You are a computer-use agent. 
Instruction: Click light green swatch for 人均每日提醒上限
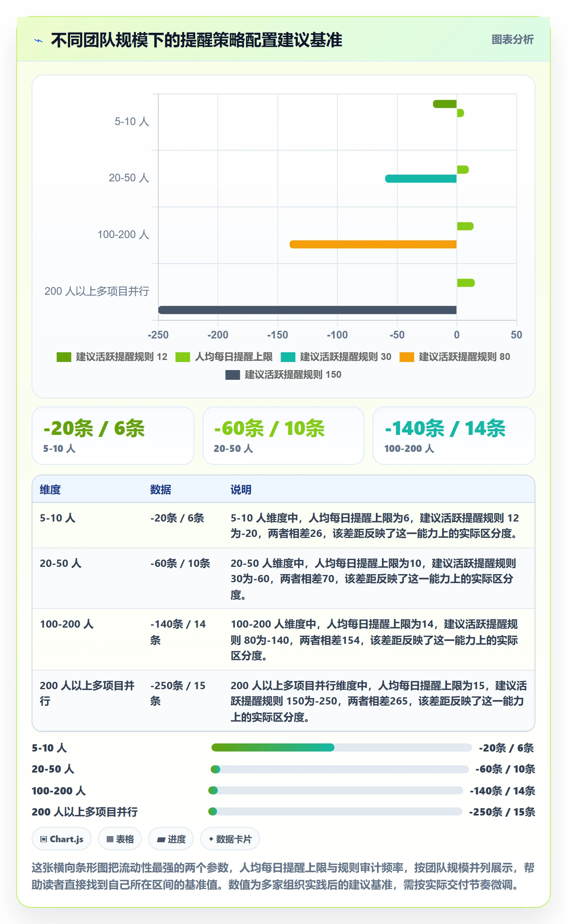[x=183, y=357]
